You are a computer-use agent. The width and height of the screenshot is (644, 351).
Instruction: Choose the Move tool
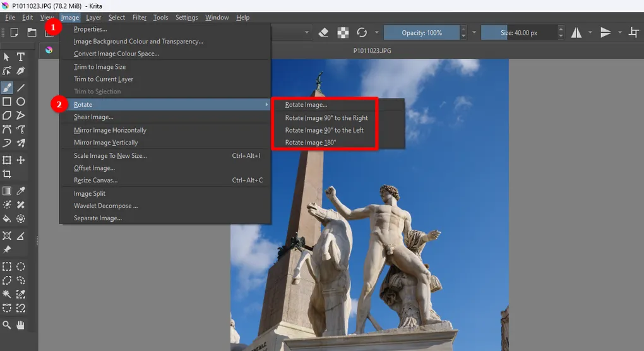21,160
